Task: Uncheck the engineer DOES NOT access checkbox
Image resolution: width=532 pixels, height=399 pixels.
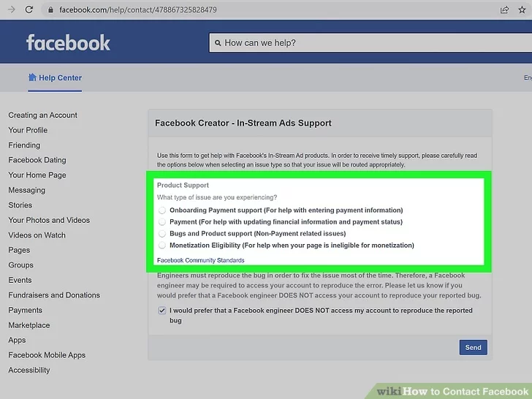Action: tap(162, 311)
